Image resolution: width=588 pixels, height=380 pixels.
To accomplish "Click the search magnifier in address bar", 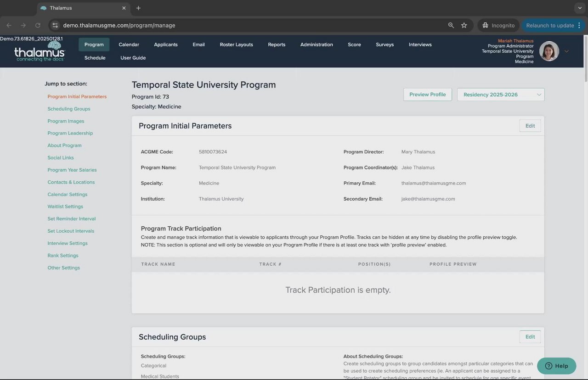I will (451, 25).
